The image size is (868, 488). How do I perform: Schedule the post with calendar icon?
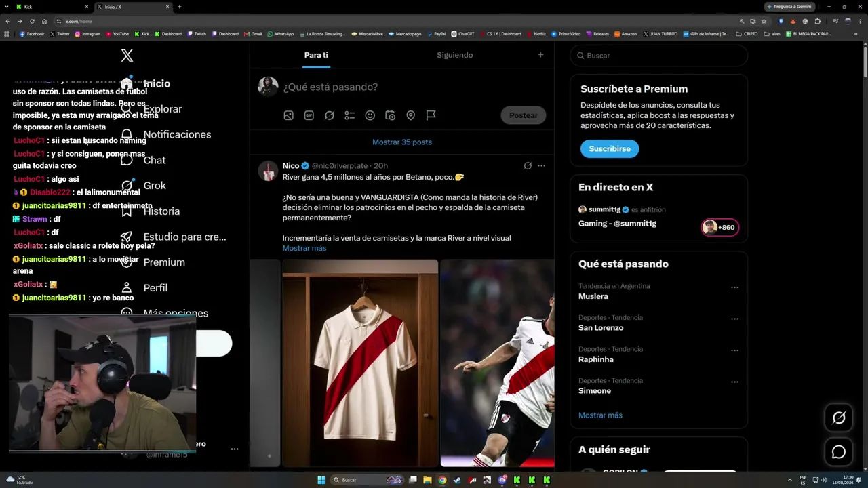(x=390, y=115)
